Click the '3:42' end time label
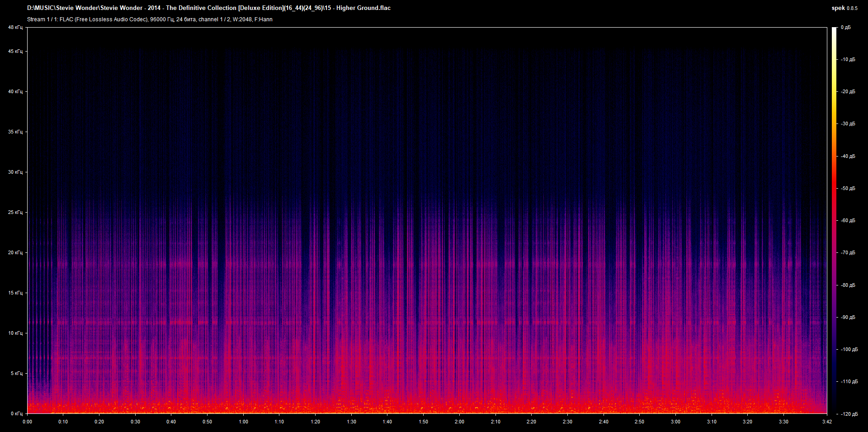This screenshot has width=868, height=432. pos(827,422)
